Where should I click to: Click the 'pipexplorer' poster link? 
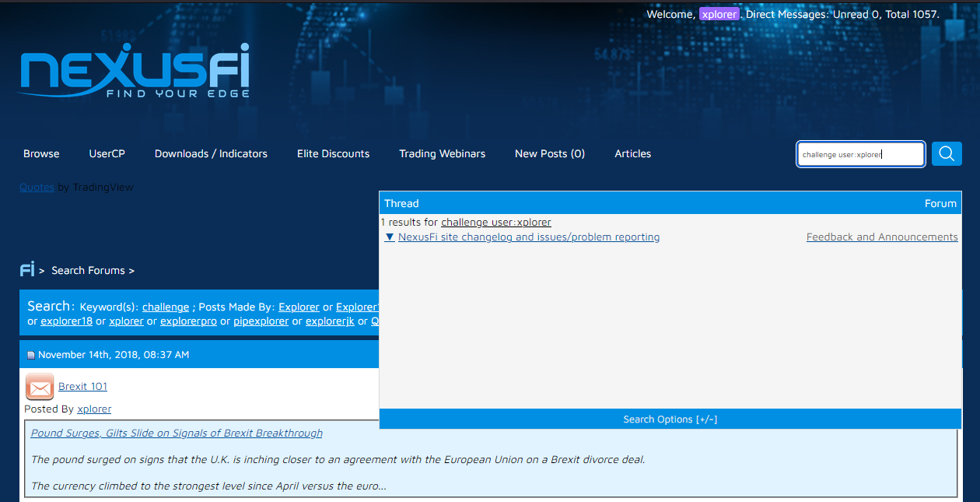pyautogui.click(x=261, y=321)
